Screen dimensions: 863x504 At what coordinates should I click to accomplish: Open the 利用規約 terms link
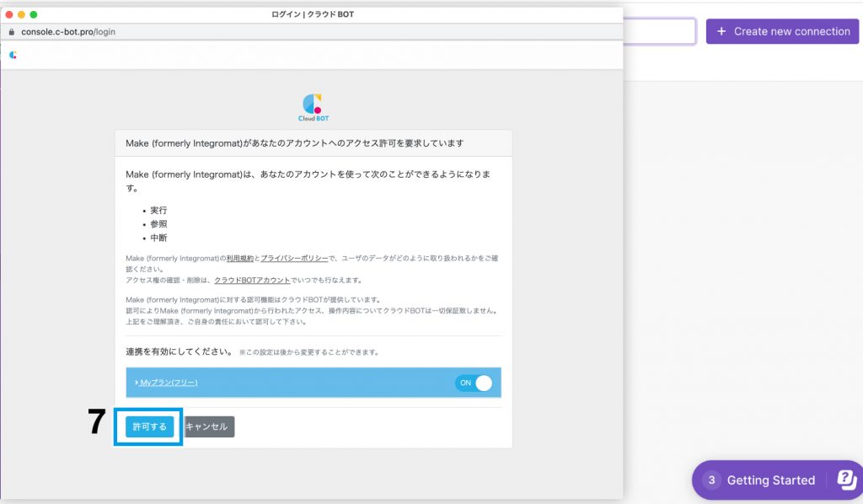tap(240, 258)
